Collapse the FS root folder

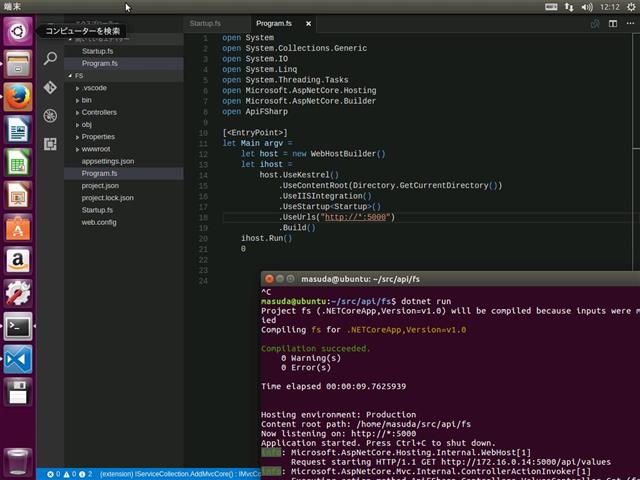pyautogui.click(x=78, y=75)
